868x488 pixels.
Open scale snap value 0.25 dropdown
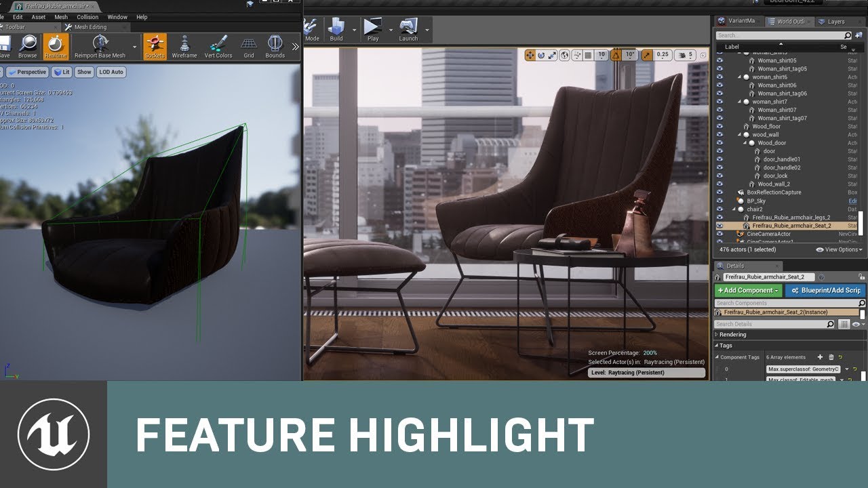(x=663, y=55)
